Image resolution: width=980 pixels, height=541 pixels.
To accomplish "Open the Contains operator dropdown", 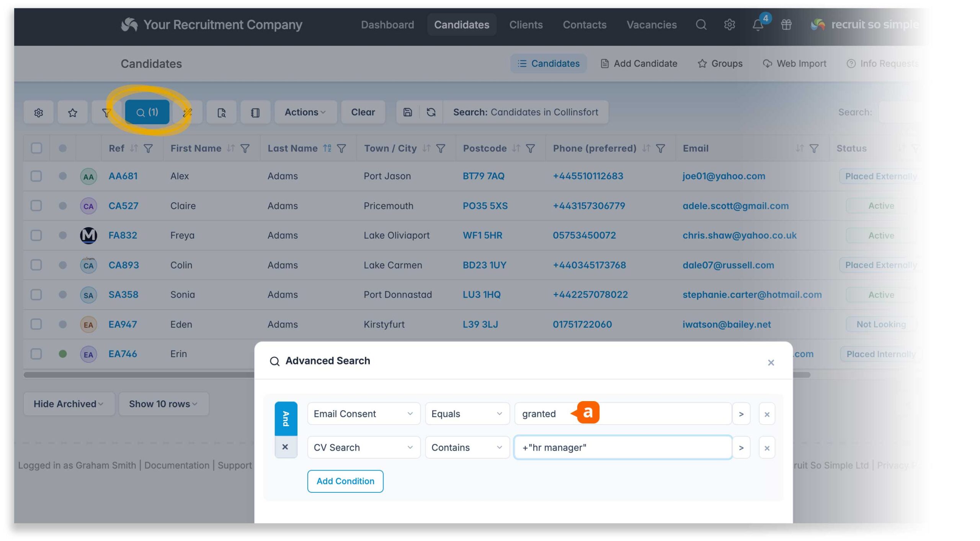I will [x=467, y=448].
